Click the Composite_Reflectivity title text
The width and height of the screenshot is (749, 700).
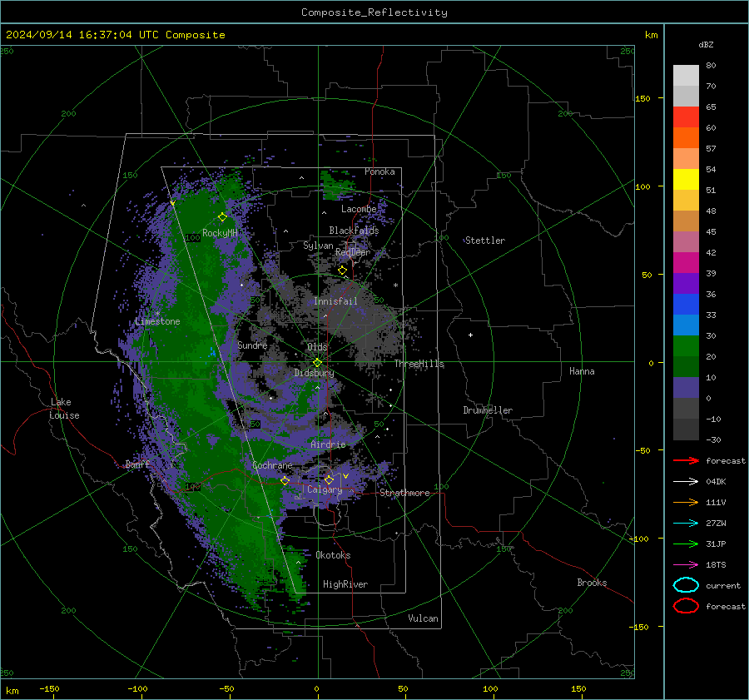tap(374, 12)
